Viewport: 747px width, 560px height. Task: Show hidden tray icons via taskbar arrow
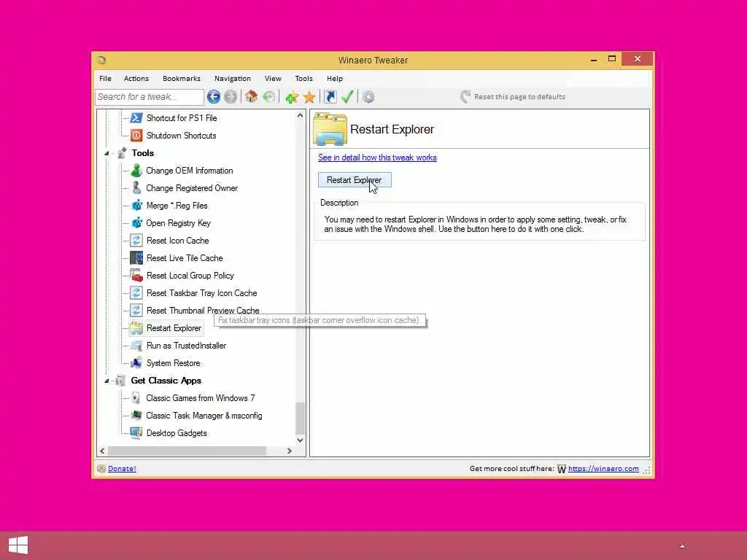pyautogui.click(x=682, y=546)
